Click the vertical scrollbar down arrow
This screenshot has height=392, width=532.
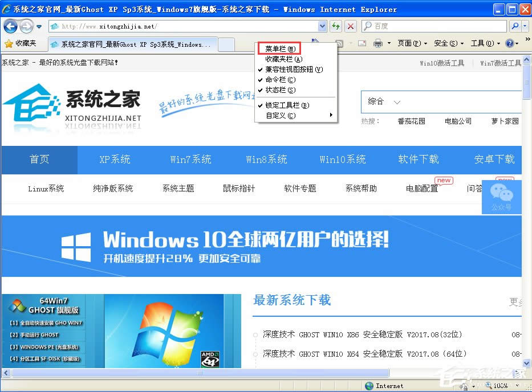526,363
